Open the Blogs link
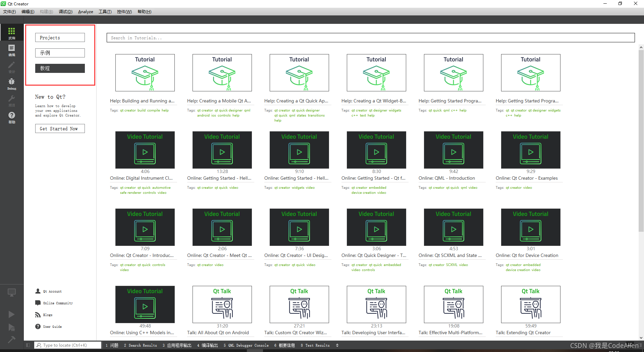This screenshot has height=352, width=644. click(48, 315)
